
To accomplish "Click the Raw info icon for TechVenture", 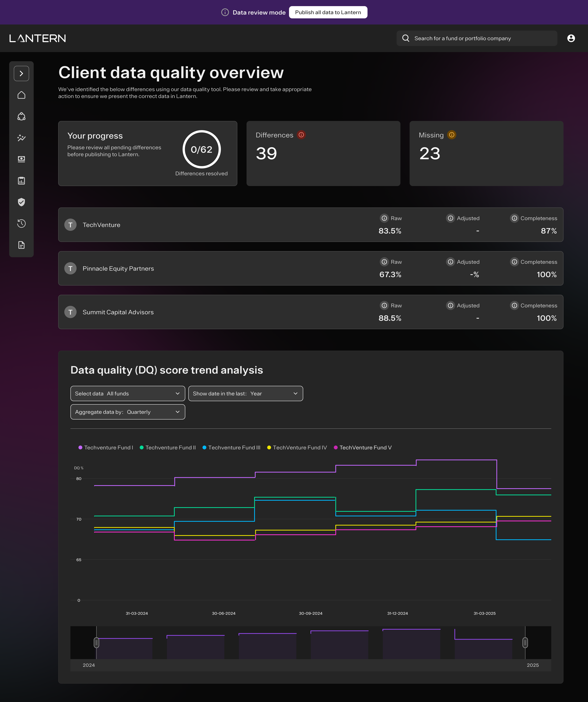I will (x=384, y=218).
